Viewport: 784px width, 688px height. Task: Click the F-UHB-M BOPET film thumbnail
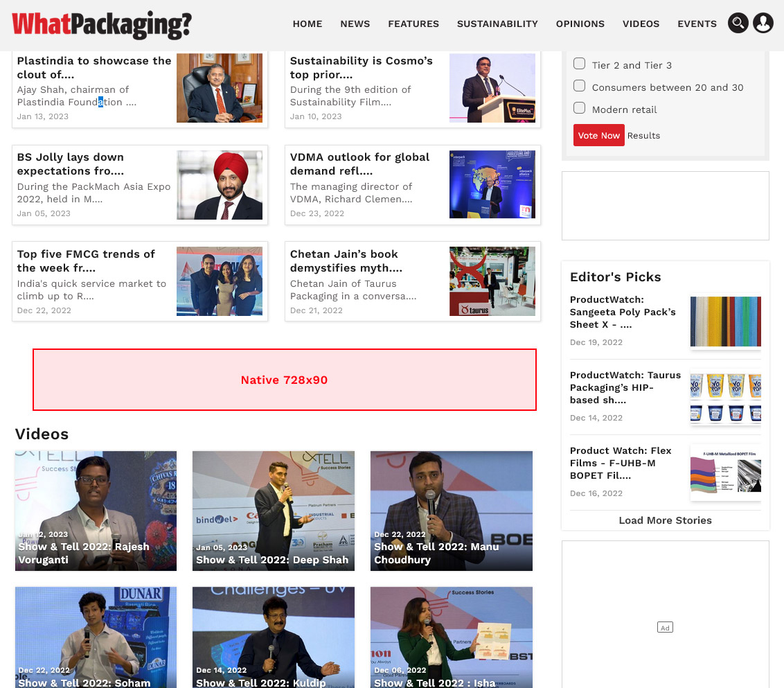point(726,473)
